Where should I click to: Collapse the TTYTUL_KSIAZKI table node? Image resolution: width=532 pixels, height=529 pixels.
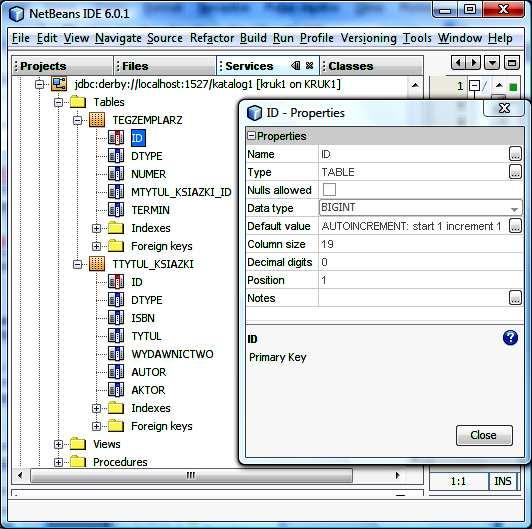pos(78,264)
